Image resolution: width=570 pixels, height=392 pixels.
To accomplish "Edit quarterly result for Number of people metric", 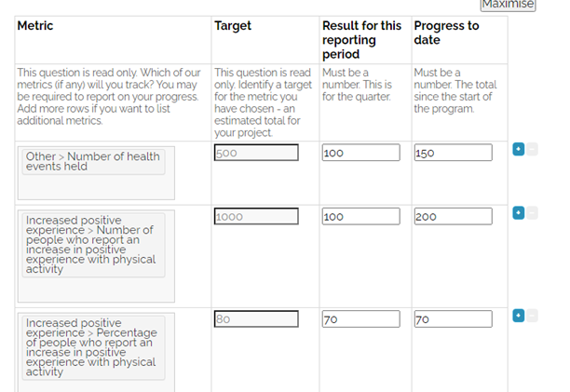I will pos(360,217).
